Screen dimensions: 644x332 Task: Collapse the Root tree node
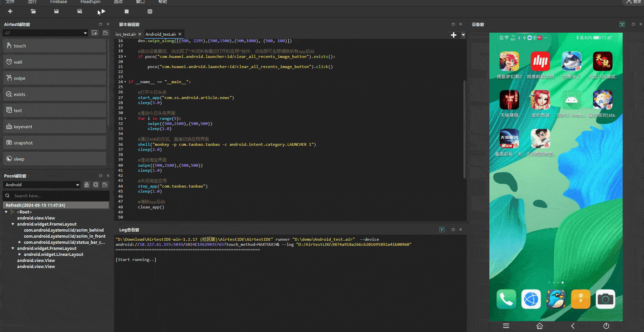(6, 212)
